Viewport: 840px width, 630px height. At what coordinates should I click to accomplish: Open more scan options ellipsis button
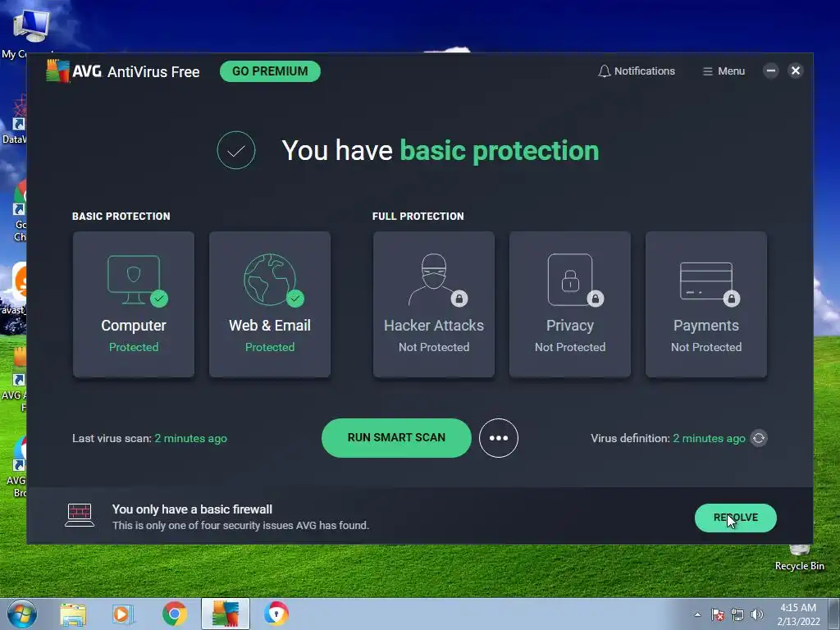click(499, 438)
